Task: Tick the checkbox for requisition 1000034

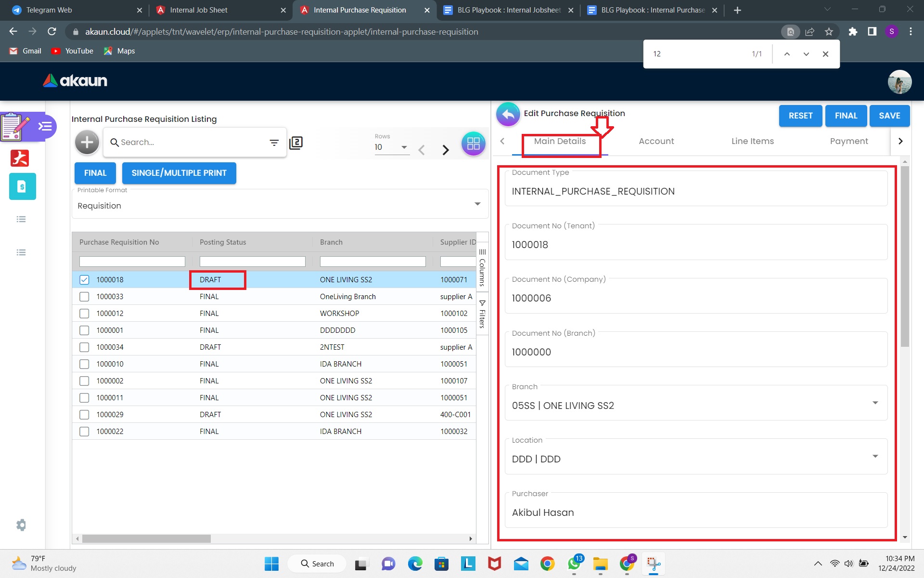Action: click(84, 347)
